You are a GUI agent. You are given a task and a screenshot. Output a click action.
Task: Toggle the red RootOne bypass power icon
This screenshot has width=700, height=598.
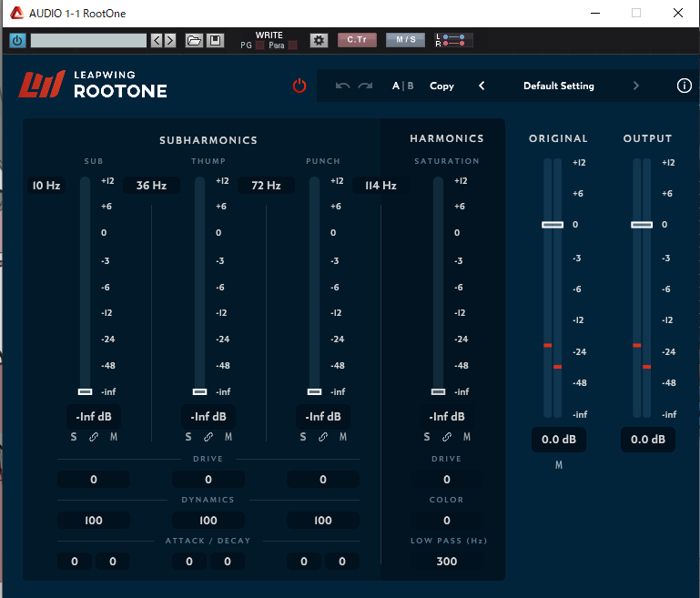(x=299, y=86)
